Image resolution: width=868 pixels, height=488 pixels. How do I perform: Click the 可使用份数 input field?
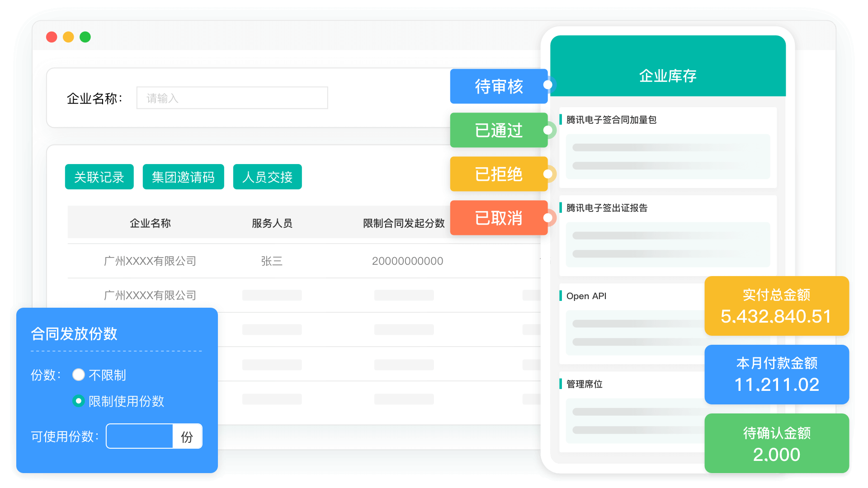point(139,436)
